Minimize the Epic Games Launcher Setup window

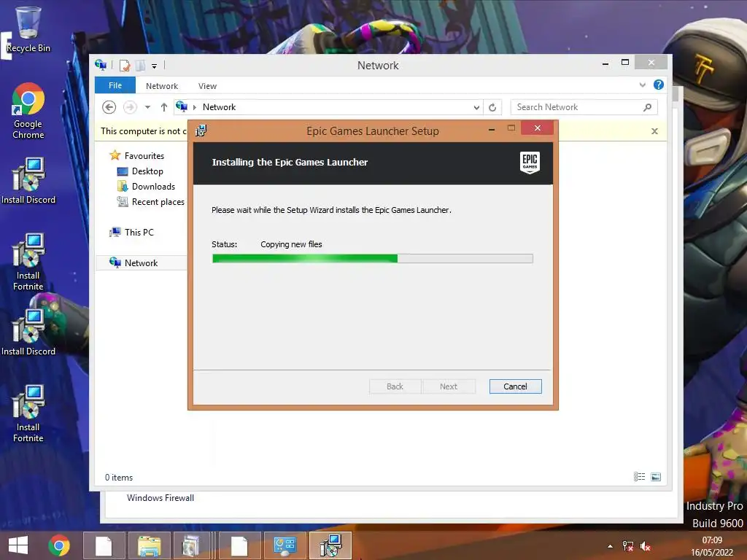(492, 128)
